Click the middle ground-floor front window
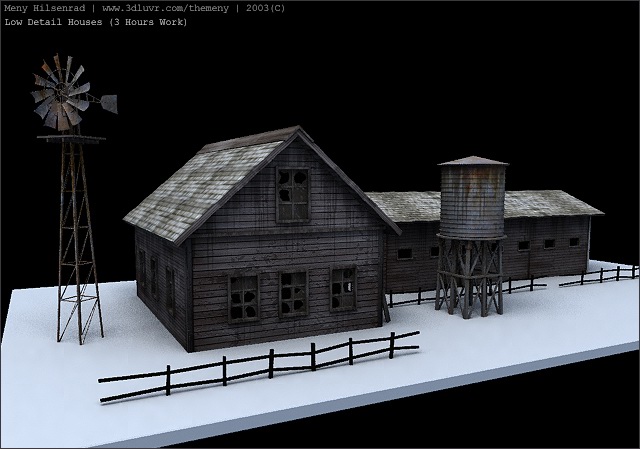Screen dimensions: 640x449 tap(292, 292)
